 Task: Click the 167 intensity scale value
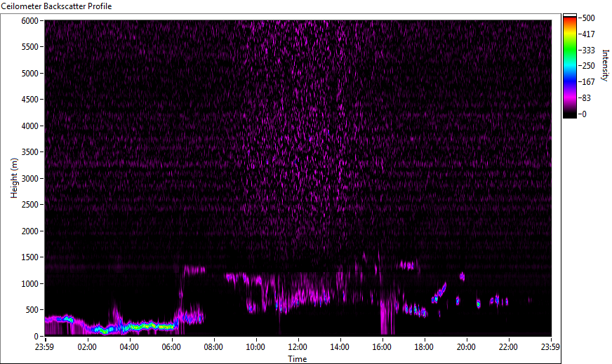coord(588,82)
